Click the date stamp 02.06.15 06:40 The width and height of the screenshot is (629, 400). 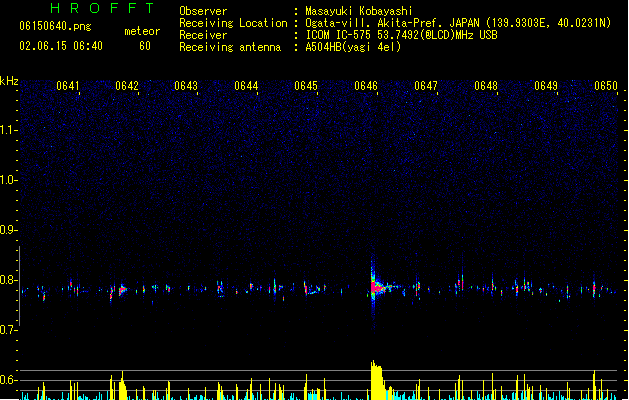pos(61,46)
